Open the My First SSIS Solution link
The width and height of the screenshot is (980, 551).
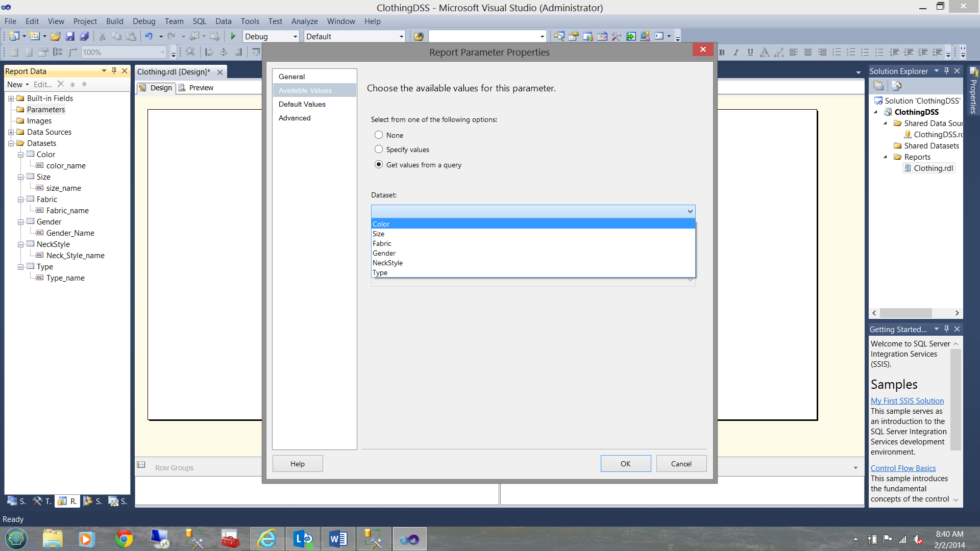coord(907,401)
